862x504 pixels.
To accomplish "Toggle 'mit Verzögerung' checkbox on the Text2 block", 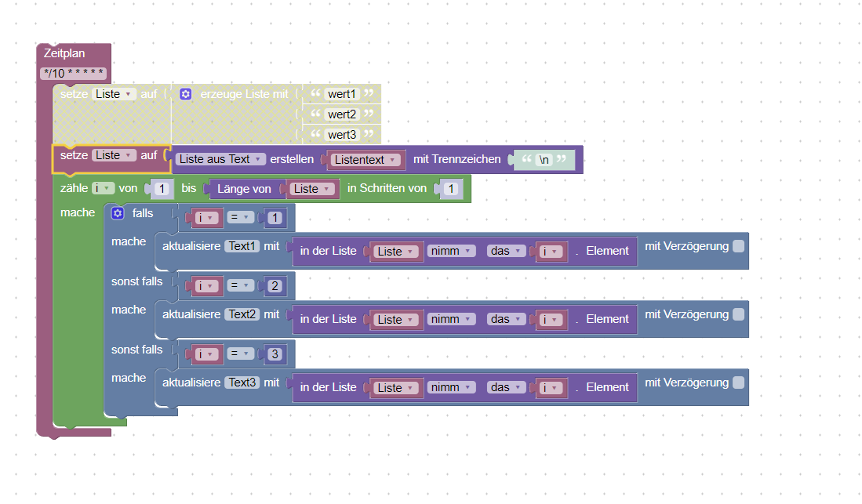I will 739,314.
